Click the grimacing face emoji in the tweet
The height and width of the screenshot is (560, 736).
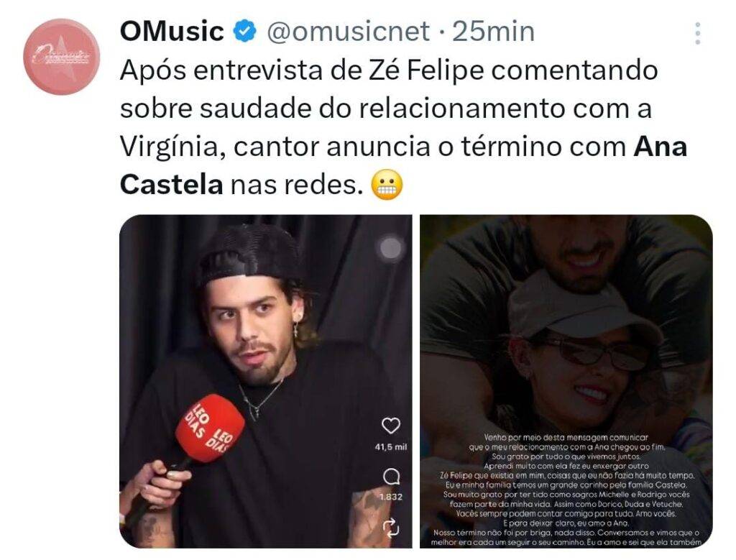coord(387,185)
